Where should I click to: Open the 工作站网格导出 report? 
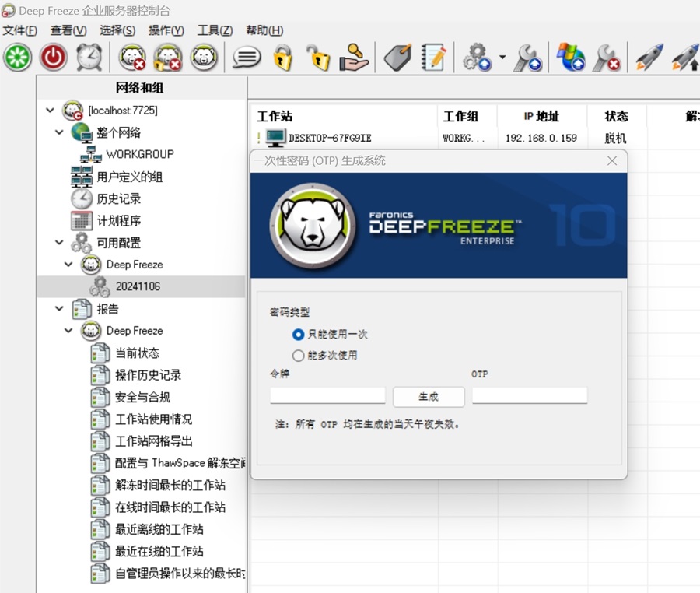pos(153,440)
